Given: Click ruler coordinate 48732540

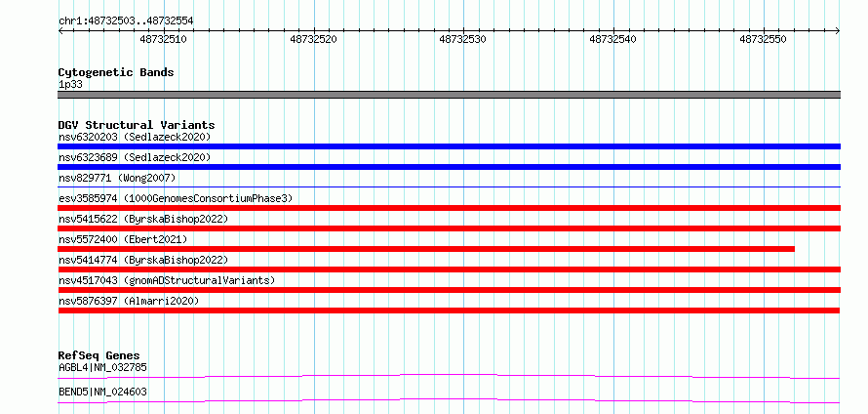Looking at the screenshot, I should click(613, 39).
